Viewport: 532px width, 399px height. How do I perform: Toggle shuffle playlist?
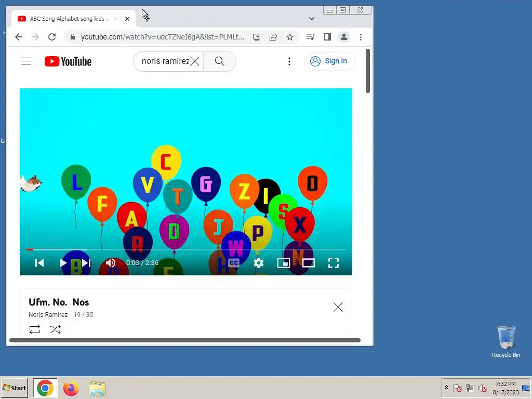tap(55, 329)
